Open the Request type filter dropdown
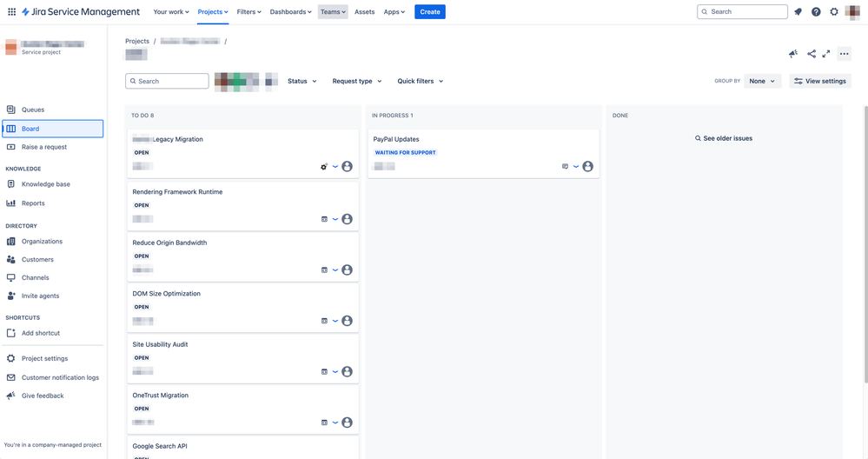Viewport: 868px width, 459px height. 357,81
